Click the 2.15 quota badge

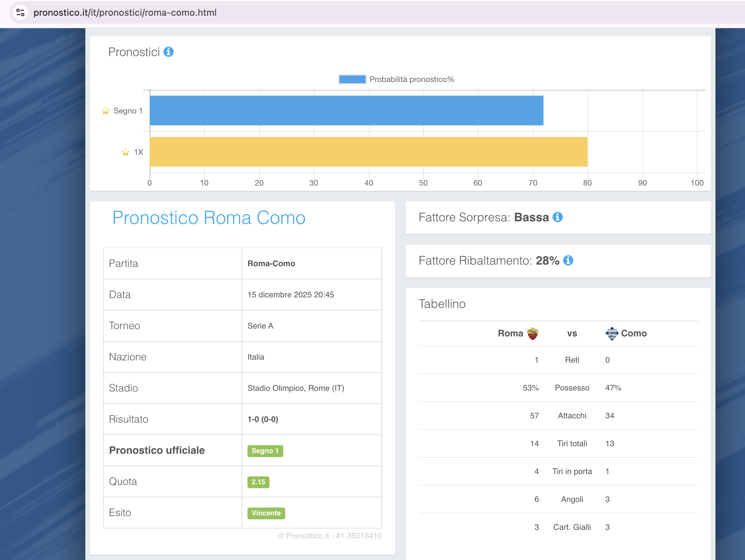tap(258, 482)
